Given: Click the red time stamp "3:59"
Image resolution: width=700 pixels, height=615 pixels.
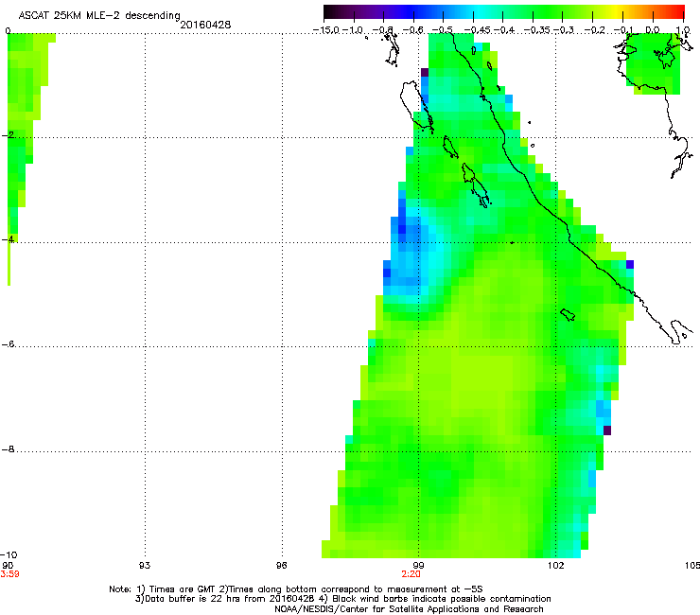Looking at the screenshot, I should tap(9, 574).
